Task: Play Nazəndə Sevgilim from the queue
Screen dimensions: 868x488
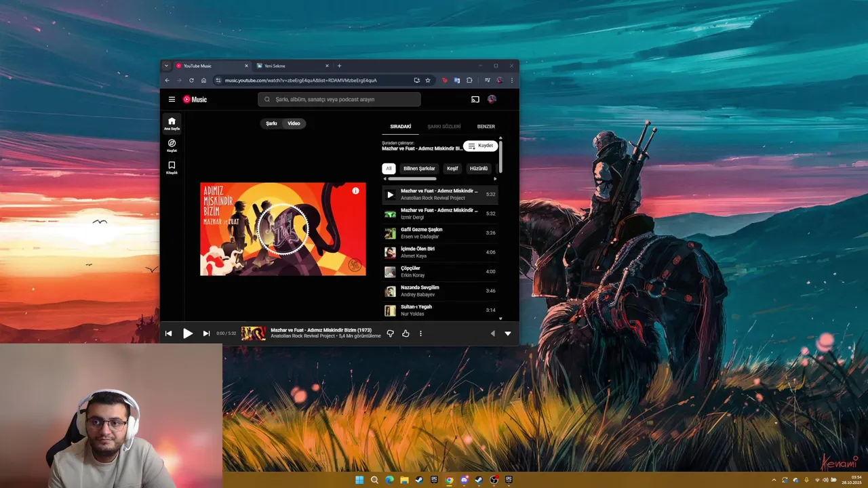Action: tap(439, 291)
